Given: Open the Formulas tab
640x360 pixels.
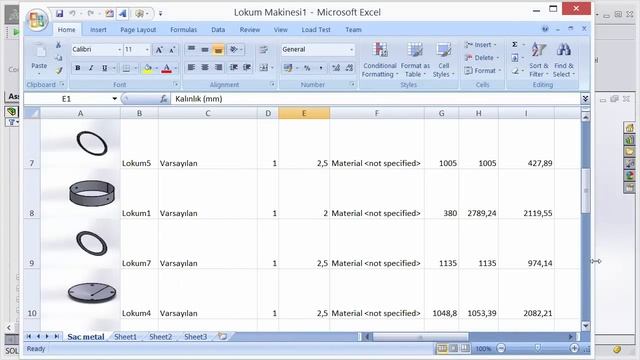Looking at the screenshot, I should [183, 29].
